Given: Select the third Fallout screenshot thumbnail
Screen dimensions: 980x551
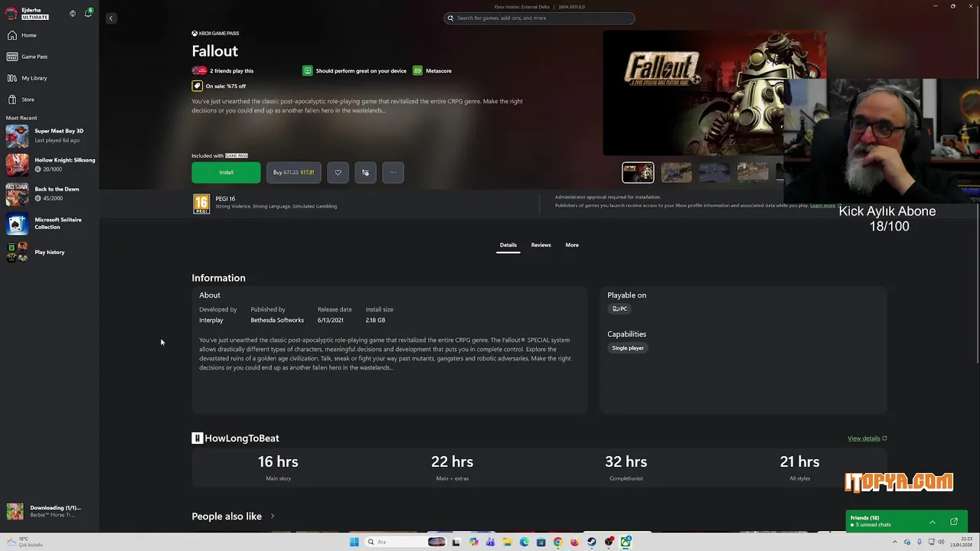Looking at the screenshot, I should tap(714, 172).
